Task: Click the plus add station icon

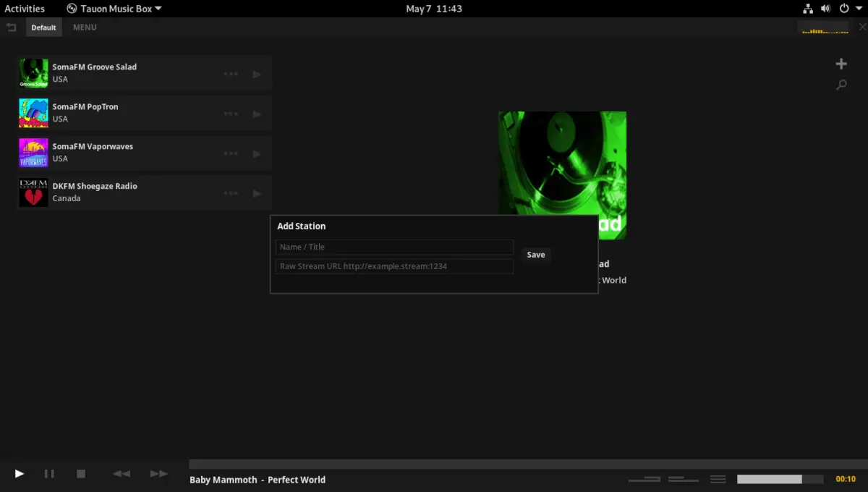Action: [841, 64]
